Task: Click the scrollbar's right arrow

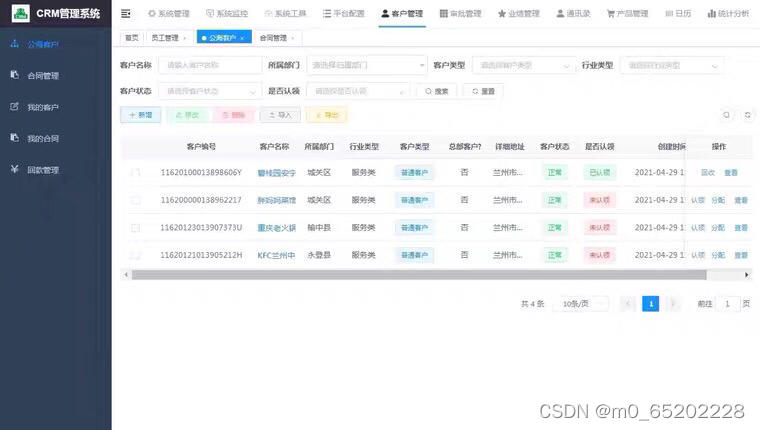Action: pyautogui.click(x=746, y=275)
